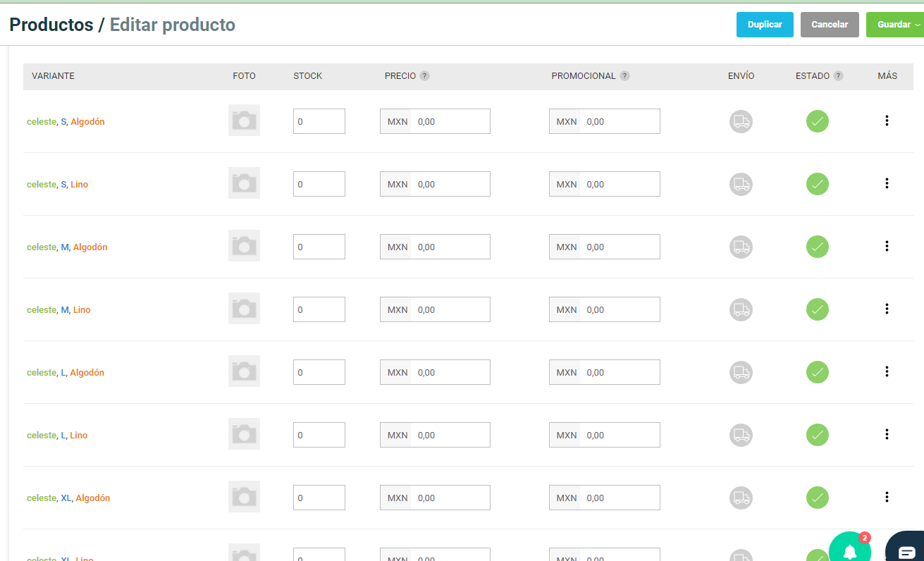Upload photo for celeste, S, Algodón variant

(244, 121)
